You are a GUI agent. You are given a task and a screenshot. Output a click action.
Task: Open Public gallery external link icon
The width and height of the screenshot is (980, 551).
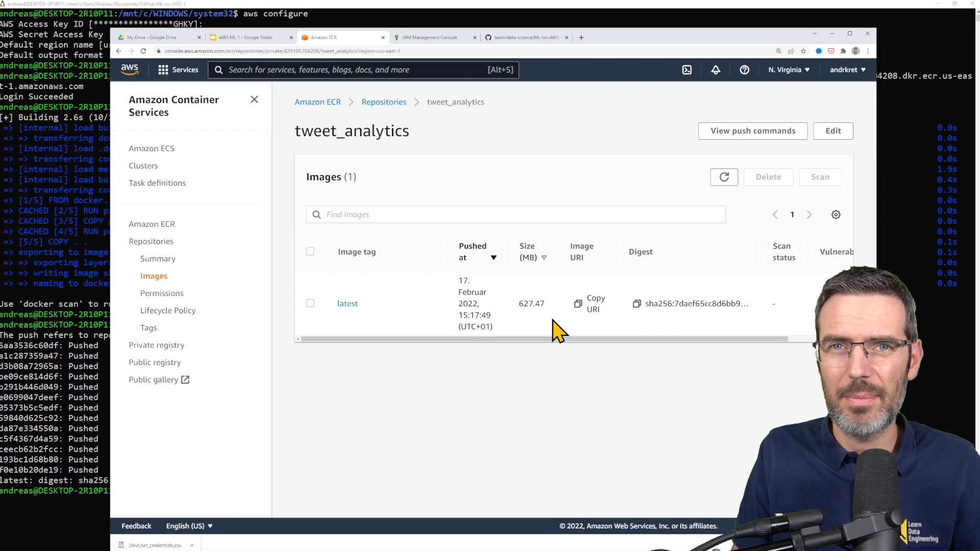(x=185, y=379)
